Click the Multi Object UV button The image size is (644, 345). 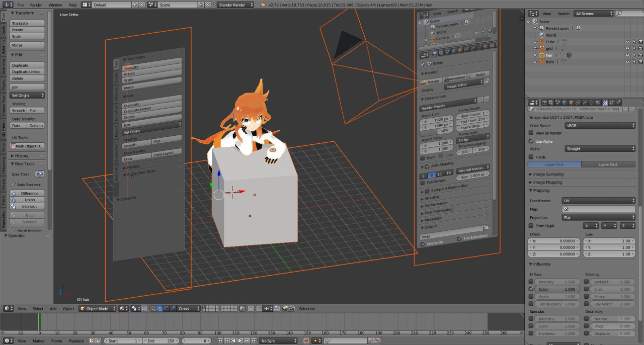point(28,146)
